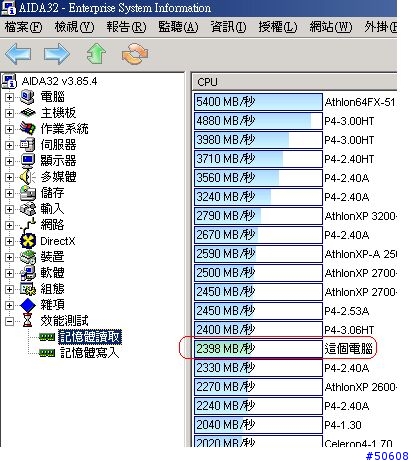
Task: Open the 網站(W) menu
Action: (x=331, y=27)
